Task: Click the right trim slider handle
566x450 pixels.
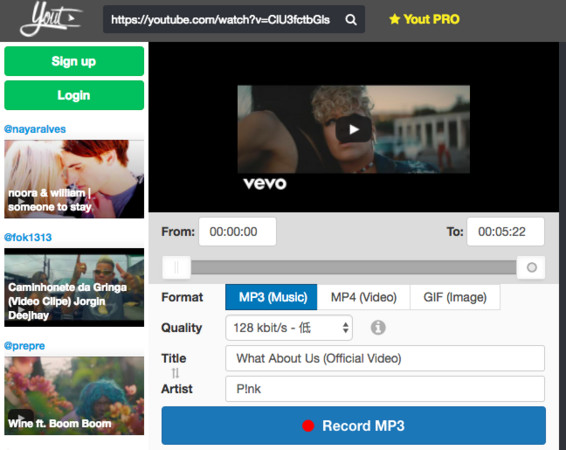Action: click(x=531, y=267)
